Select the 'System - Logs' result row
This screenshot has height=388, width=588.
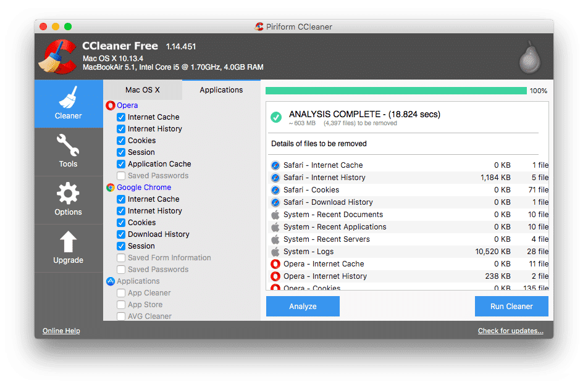click(x=408, y=252)
